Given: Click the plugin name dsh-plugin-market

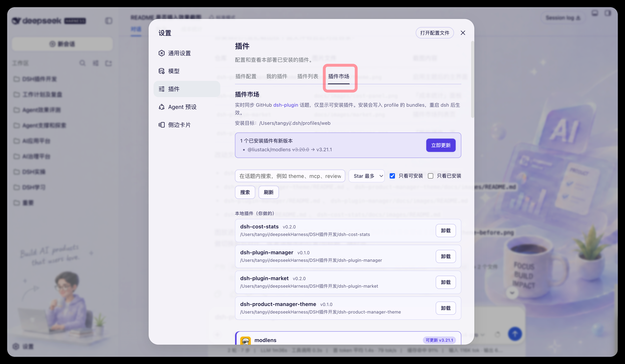Looking at the screenshot, I should pos(264,278).
